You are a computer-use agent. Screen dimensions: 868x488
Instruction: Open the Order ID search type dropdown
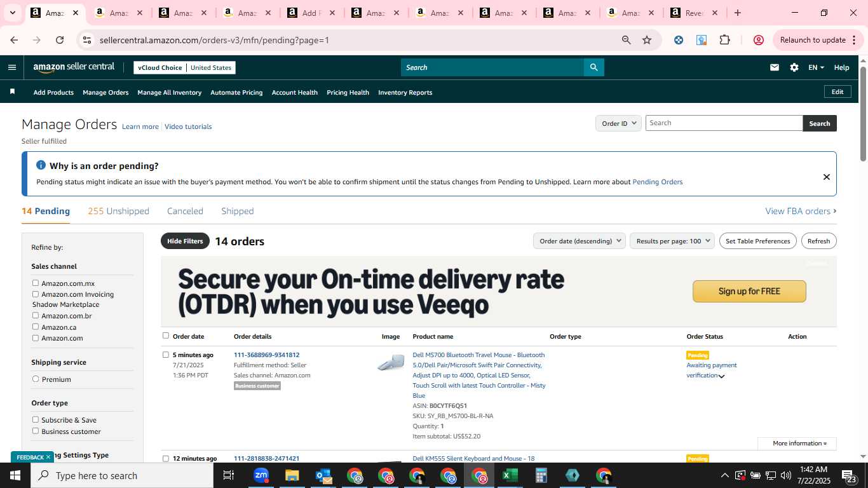click(618, 123)
